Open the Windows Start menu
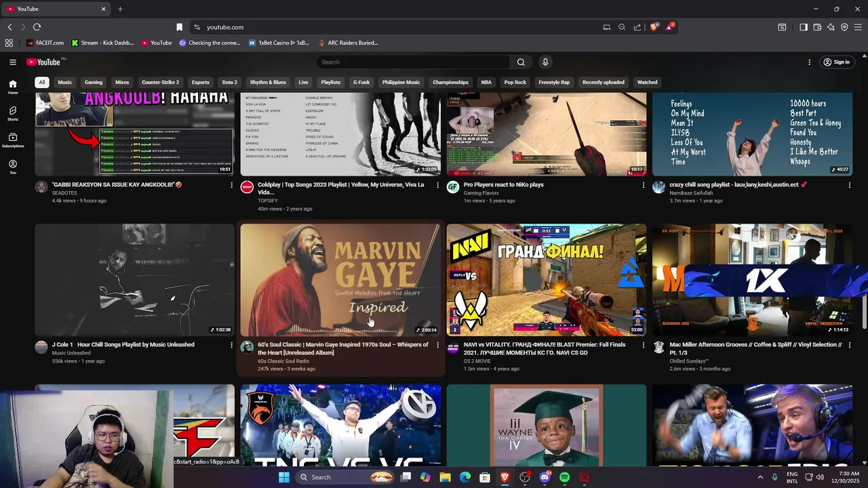868x488 pixels. [x=284, y=477]
